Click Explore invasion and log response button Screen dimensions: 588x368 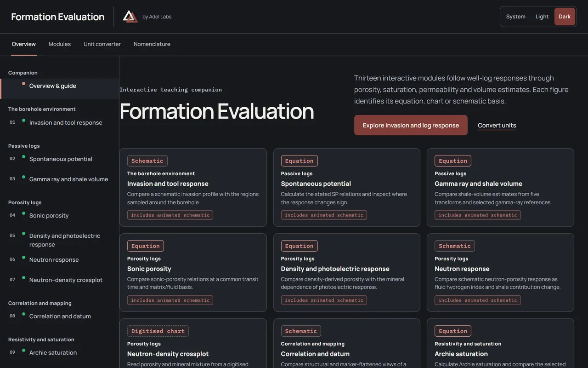click(411, 125)
